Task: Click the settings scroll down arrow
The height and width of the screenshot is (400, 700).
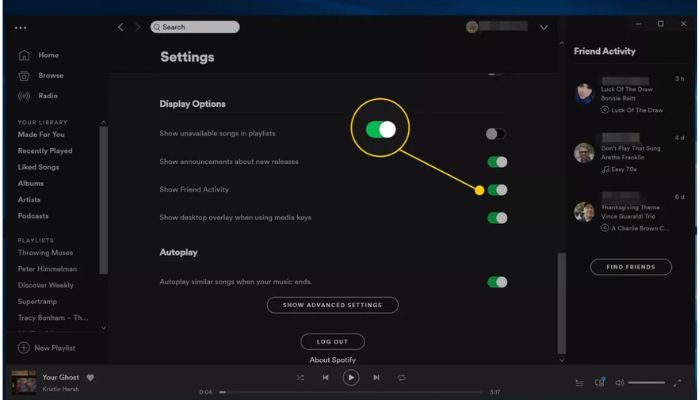Action: [x=562, y=360]
